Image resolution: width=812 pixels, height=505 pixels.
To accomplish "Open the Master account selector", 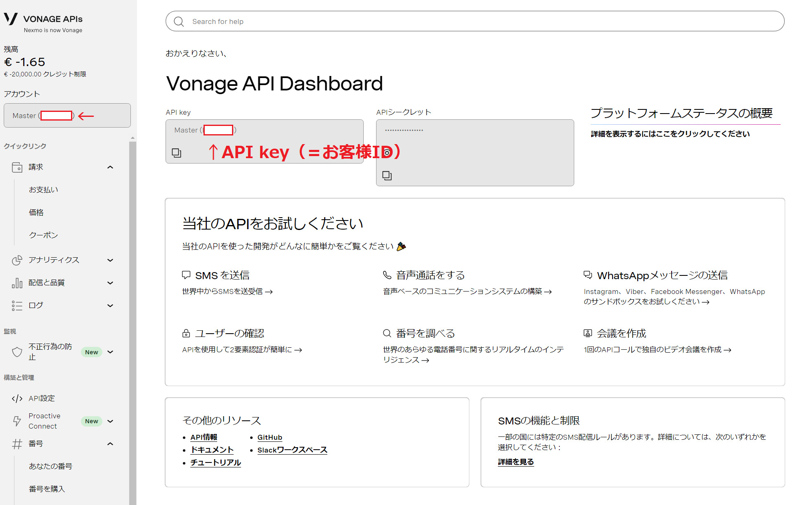I will (x=67, y=116).
